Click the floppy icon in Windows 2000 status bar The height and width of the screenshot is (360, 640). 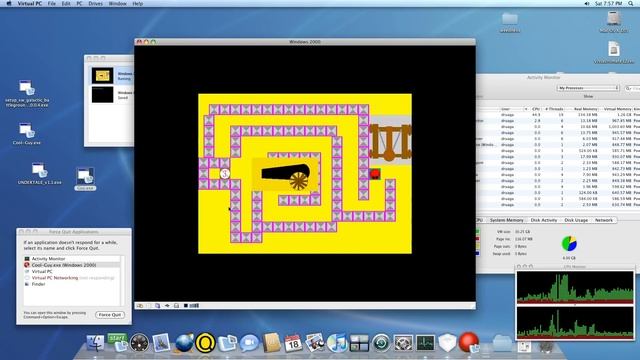click(x=176, y=305)
